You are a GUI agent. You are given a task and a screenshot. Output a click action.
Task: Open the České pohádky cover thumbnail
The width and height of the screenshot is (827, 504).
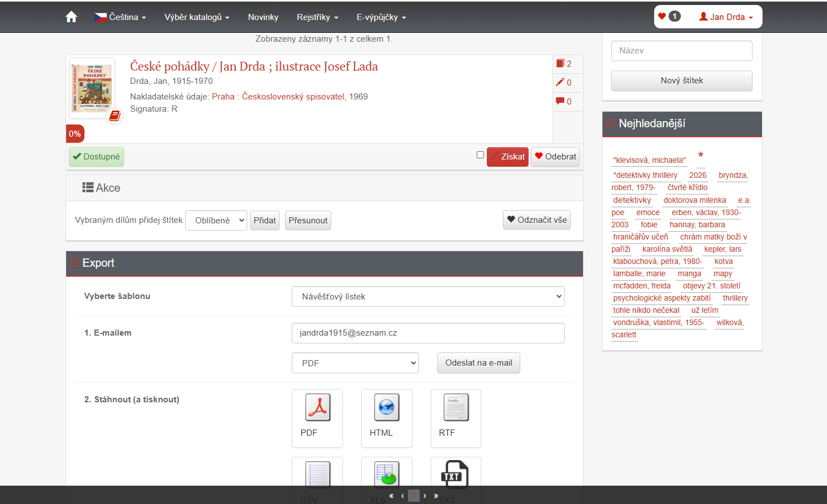pos(92,88)
